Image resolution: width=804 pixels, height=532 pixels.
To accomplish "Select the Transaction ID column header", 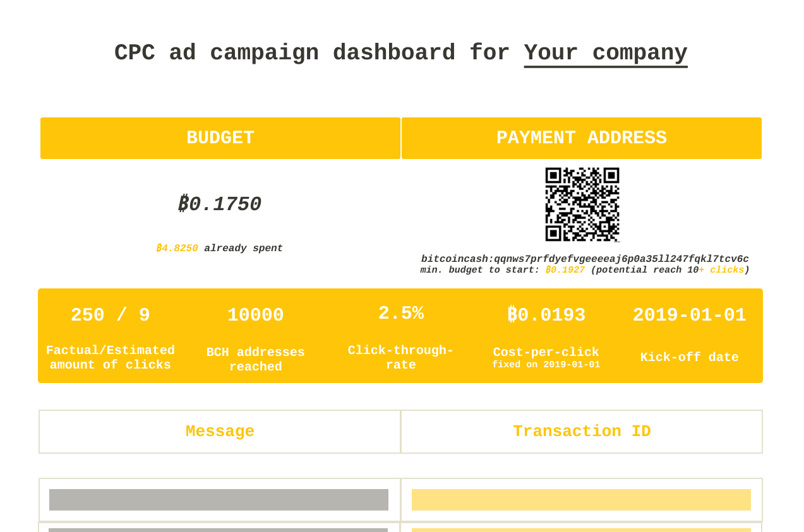I will (x=581, y=432).
